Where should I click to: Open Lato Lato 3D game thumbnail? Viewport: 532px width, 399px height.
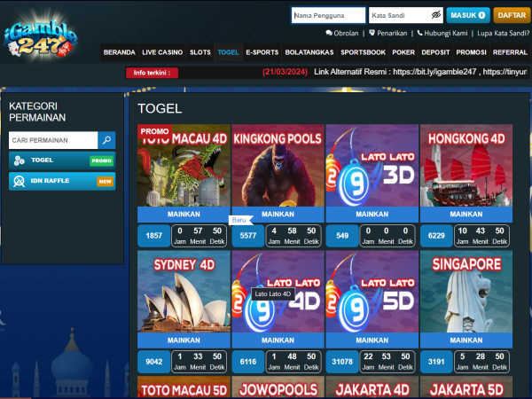coord(372,165)
